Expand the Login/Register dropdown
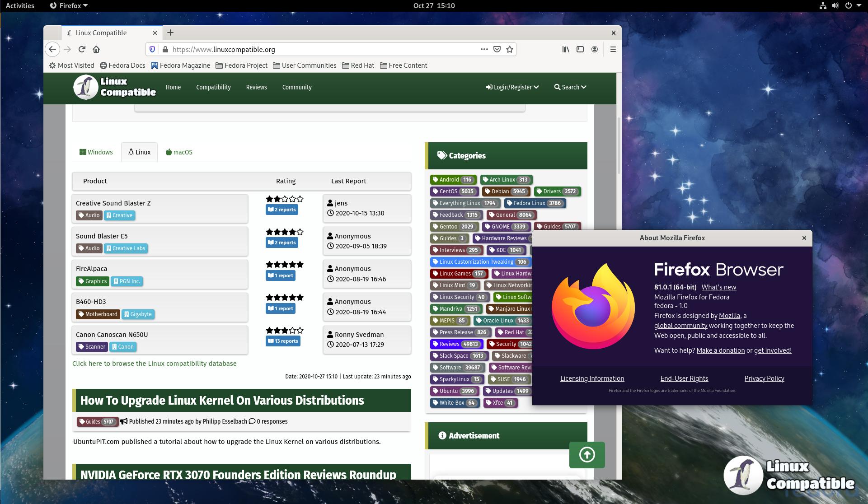The height and width of the screenshot is (504, 868). click(512, 87)
